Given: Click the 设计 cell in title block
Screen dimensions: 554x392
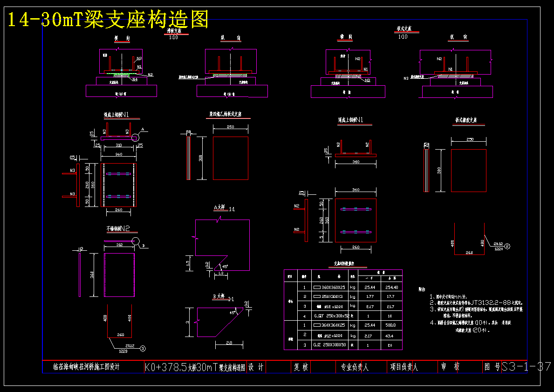Looking at the screenshot, I should click(x=256, y=367).
